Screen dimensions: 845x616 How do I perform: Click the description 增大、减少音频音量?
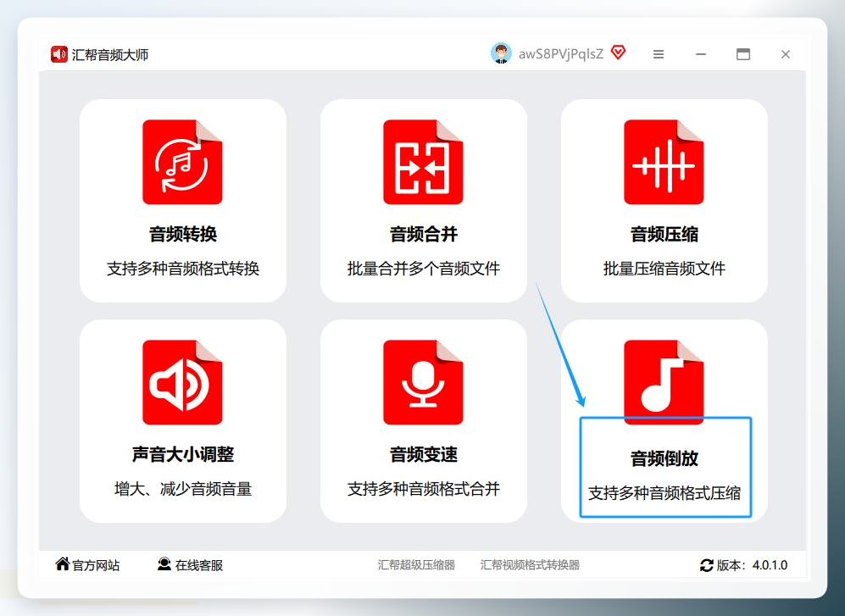click(183, 489)
